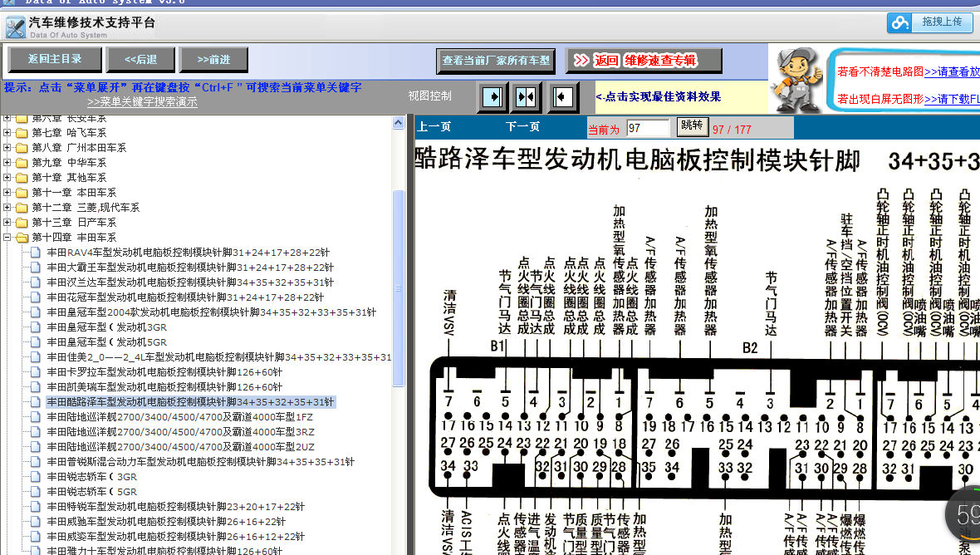Click document icon beside 丰田花冠车型
This screenshot has height=555, width=980.
pos(37,297)
